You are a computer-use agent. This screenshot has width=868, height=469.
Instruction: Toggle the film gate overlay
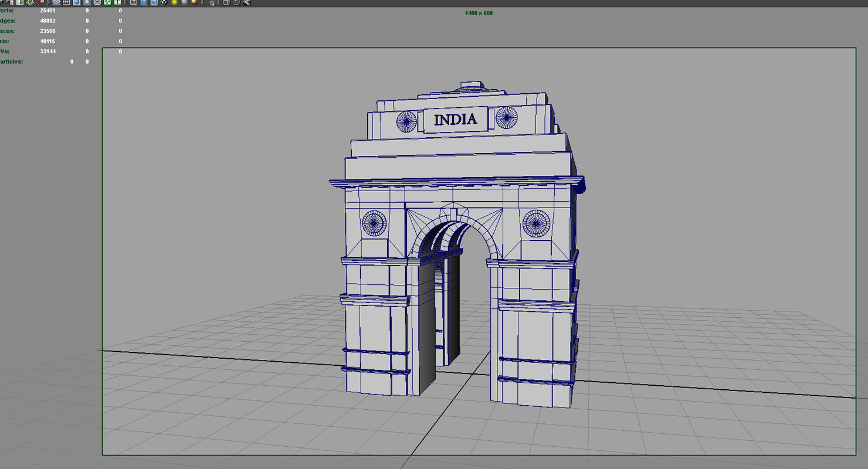coord(66,3)
